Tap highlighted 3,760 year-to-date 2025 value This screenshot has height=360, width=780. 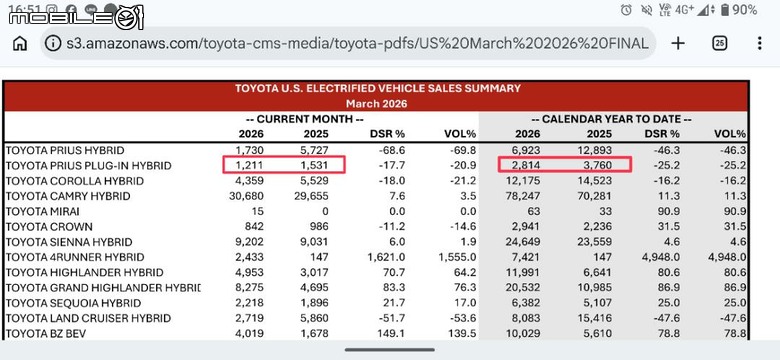[x=598, y=165]
